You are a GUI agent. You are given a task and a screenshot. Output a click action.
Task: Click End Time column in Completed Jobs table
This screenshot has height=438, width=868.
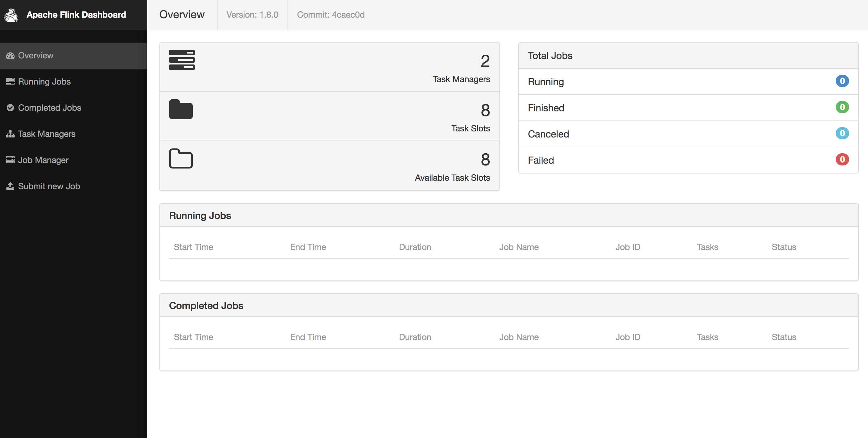(308, 337)
